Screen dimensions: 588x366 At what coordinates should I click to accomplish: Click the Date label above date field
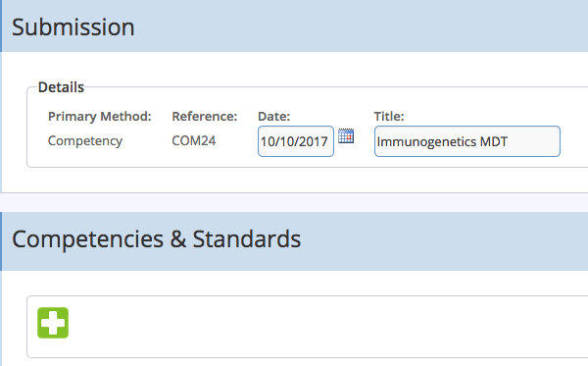click(x=273, y=117)
